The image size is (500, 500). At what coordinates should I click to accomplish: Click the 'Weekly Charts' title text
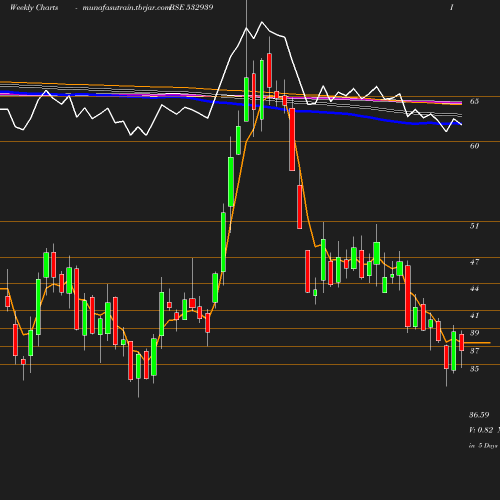click(x=34, y=8)
